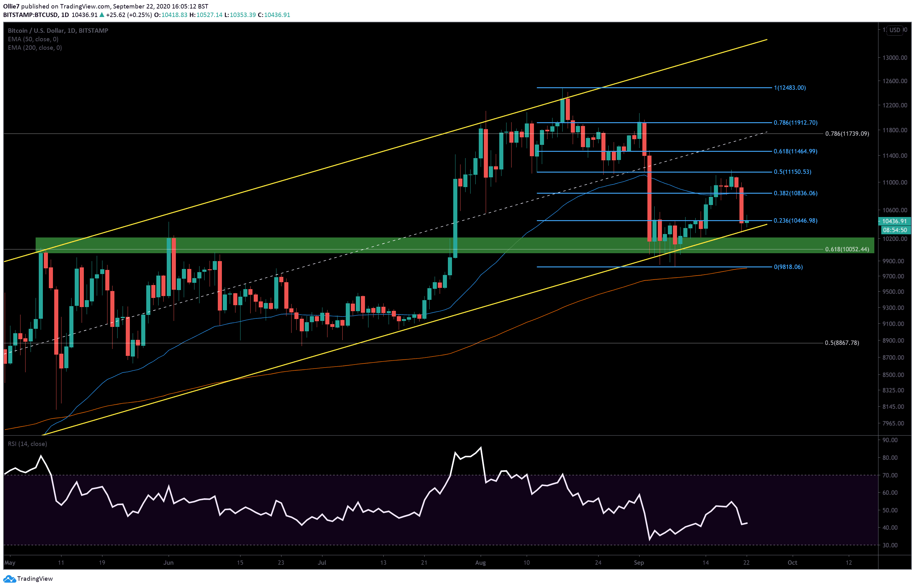
Task: Click the current price tag 10436.91
Action: click(x=895, y=221)
